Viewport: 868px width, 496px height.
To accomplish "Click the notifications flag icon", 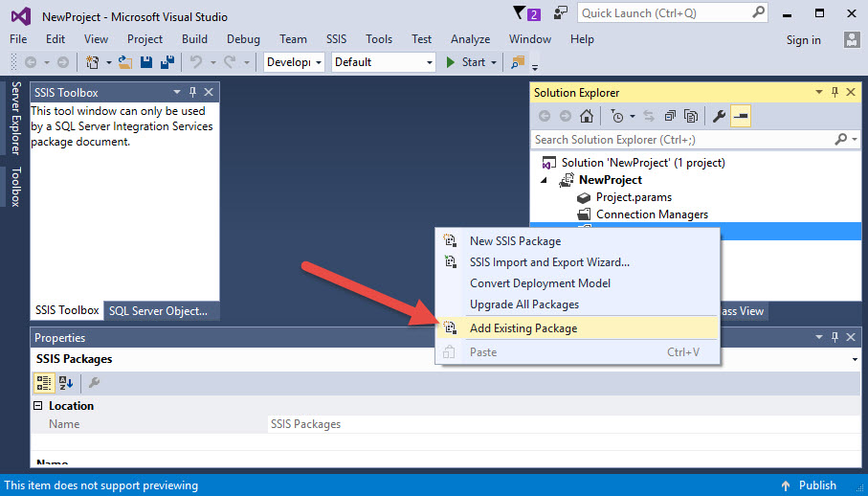I will 520,12.
